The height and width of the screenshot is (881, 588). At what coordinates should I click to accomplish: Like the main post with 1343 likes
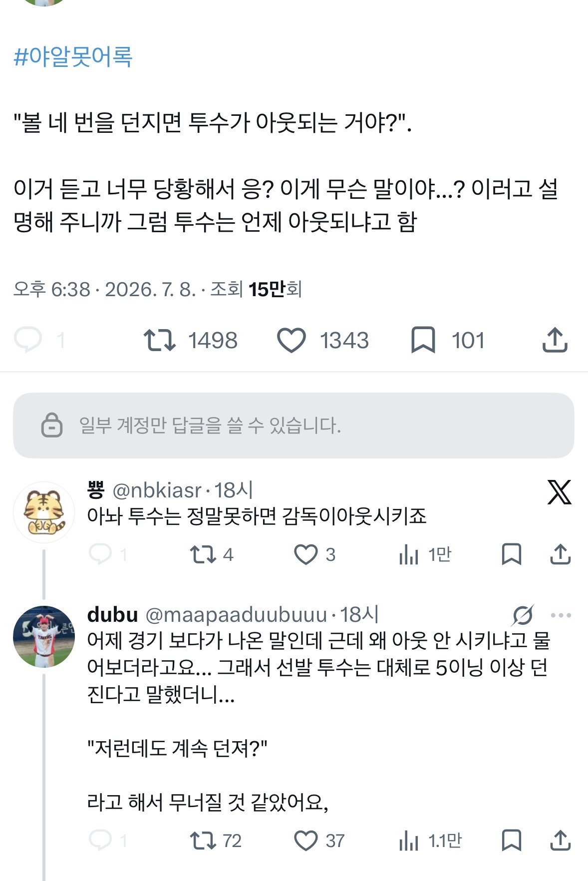click(x=291, y=340)
